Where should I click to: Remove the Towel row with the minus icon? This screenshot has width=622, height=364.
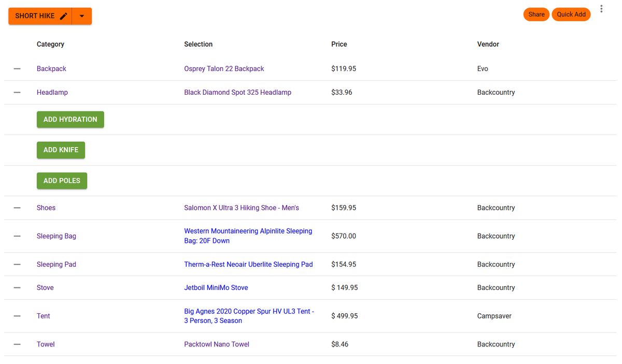[x=17, y=344]
